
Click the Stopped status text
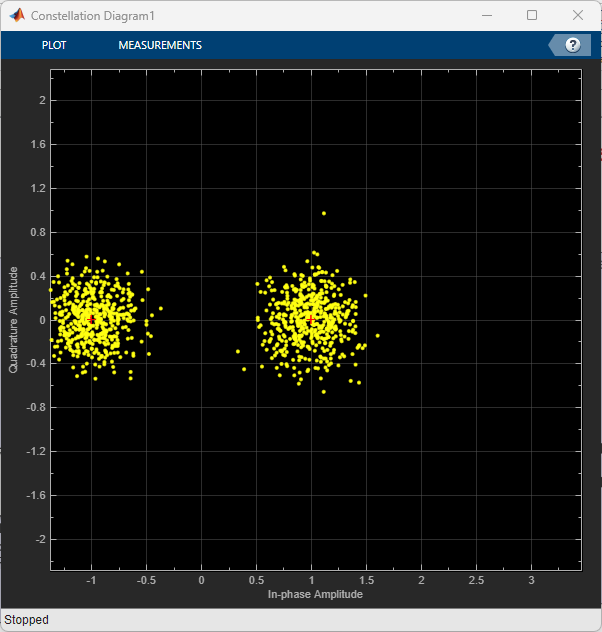tap(27, 620)
